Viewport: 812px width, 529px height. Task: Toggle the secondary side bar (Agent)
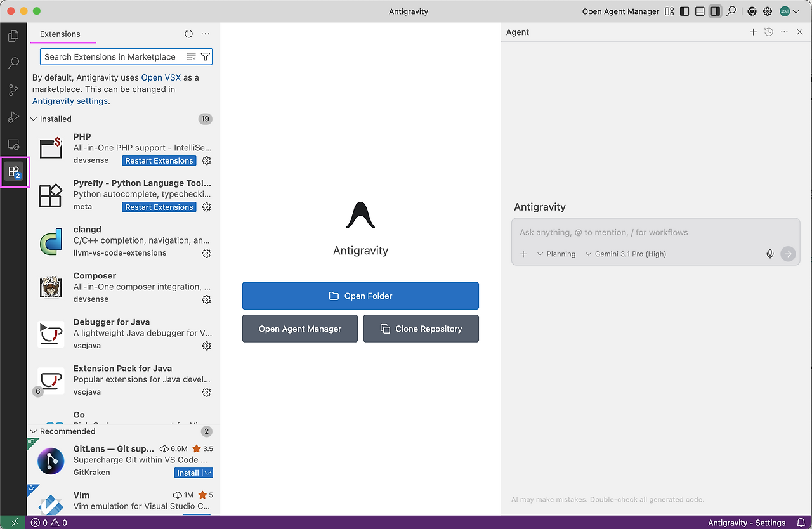point(716,11)
